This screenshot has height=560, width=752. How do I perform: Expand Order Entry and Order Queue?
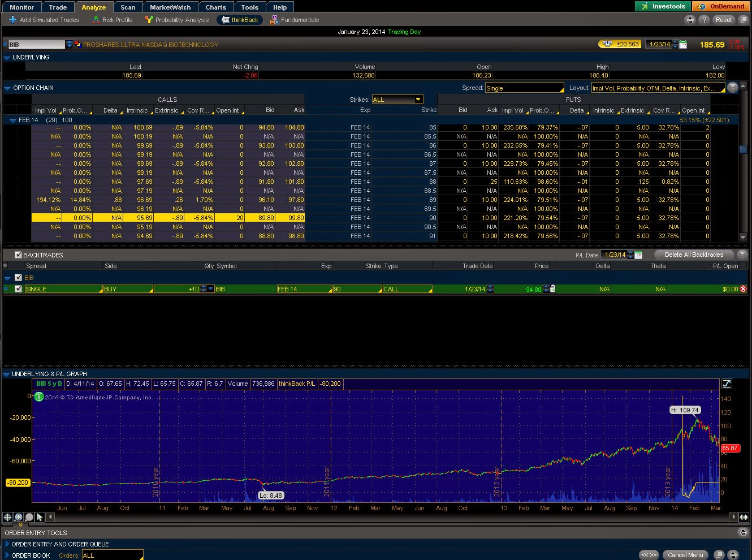pyautogui.click(x=7, y=544)
